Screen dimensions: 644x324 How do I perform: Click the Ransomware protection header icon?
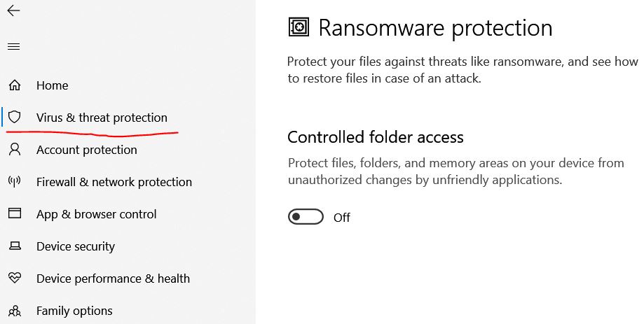[299, 27]
